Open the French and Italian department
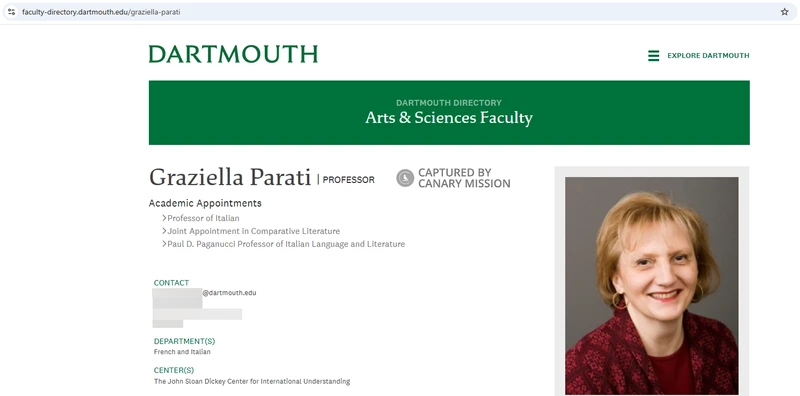 [182, 352]
